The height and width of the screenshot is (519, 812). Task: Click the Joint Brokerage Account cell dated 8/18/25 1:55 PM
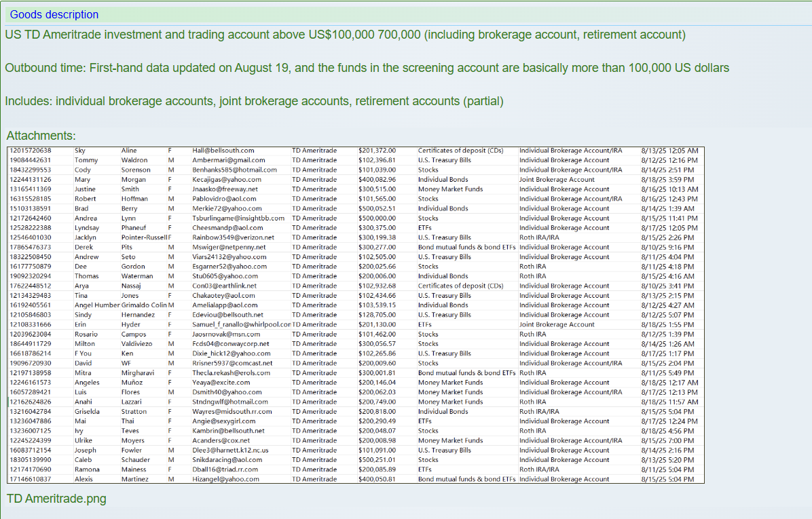pyautogui.click(x=557, y=324)
